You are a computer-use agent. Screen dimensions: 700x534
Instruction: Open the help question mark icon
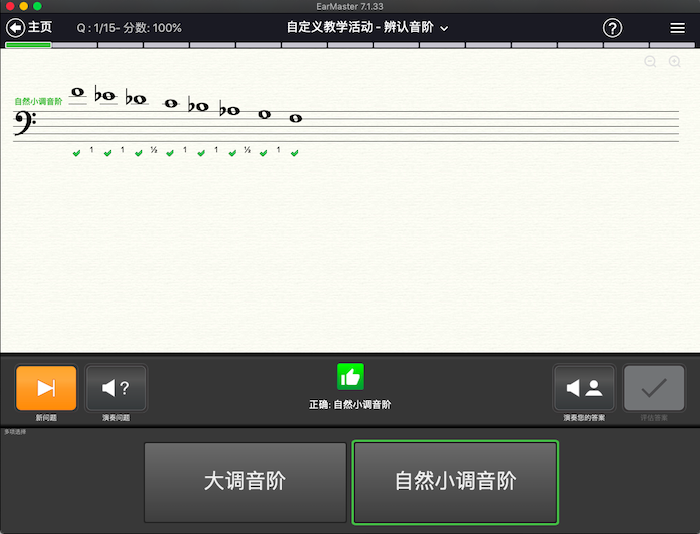pos(612,28)
